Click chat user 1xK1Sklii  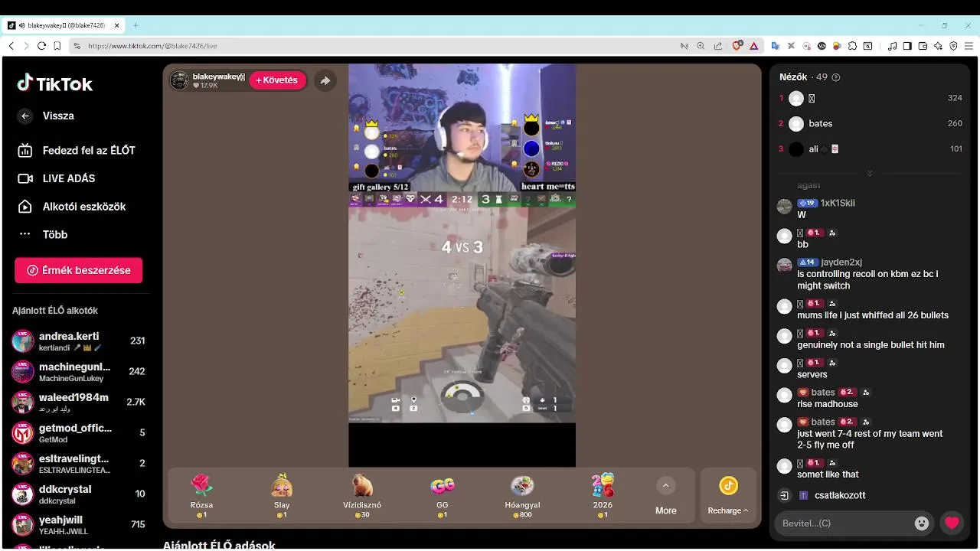tap(838, 203)
